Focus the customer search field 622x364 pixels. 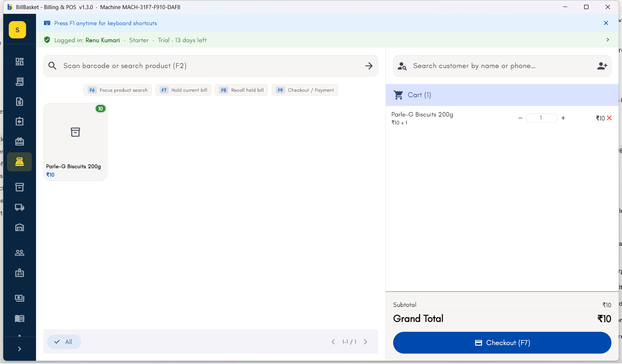(x=502, y=66)
